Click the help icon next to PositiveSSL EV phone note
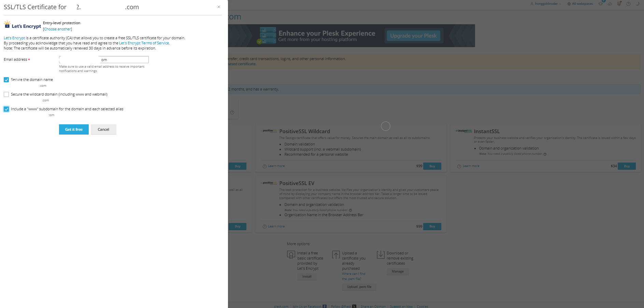 coord(350,210)
